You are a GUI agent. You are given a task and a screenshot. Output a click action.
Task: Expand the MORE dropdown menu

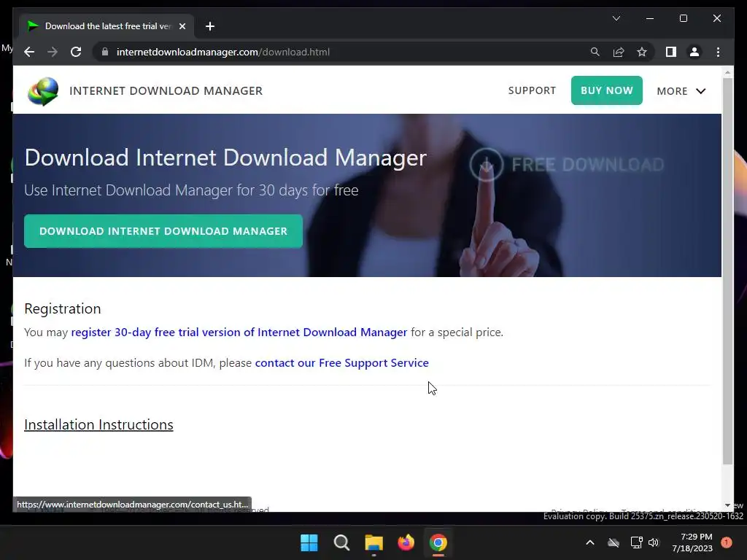click(681, 91)
